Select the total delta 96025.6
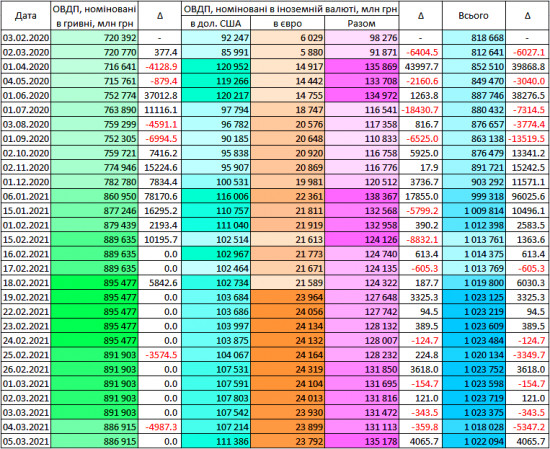550x449 pixels. point(528,196)
